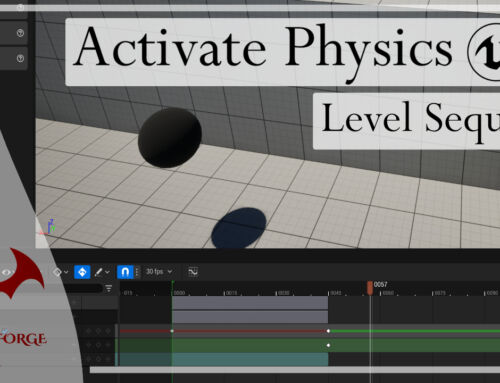Open snapping options via the three dots
Viewport: 500px width, 383px height.
point(137,272)
